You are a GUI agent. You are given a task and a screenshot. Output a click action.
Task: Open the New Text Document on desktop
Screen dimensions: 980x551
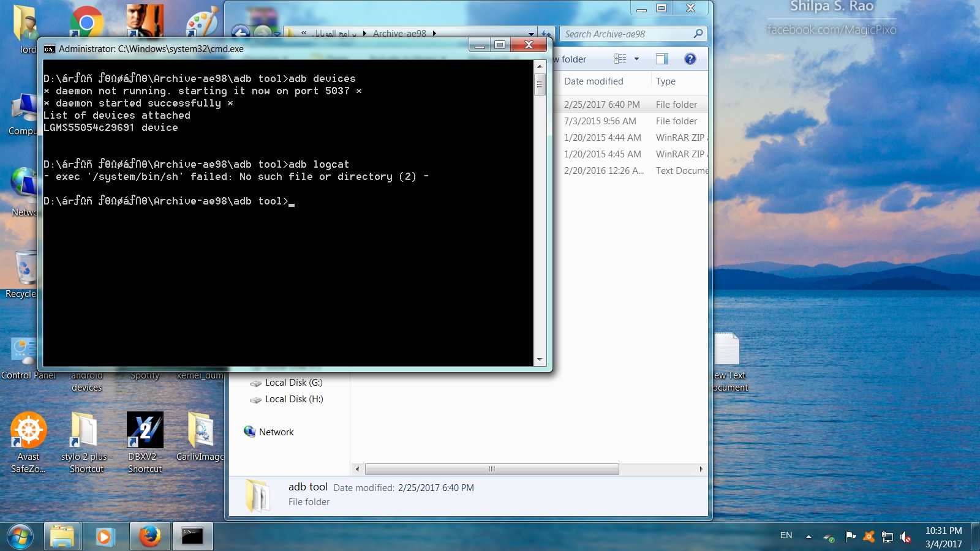click(x=729, y=362)
